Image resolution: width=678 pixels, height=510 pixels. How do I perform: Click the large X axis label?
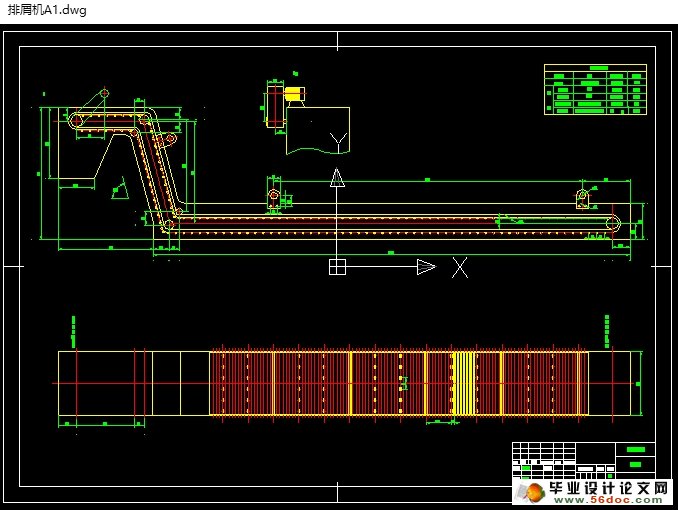point(460,267)
